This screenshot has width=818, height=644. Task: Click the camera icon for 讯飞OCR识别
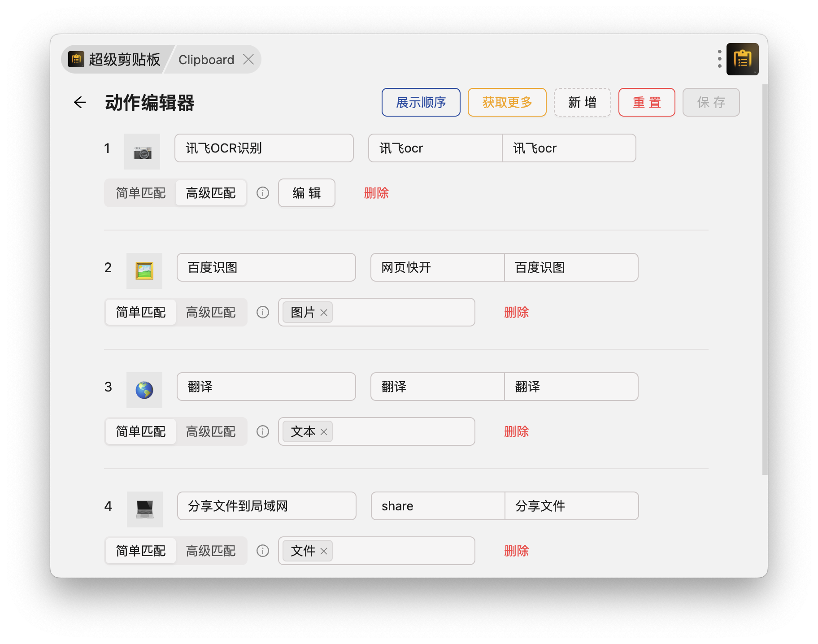pyautogui.click(x=142, y=152)
